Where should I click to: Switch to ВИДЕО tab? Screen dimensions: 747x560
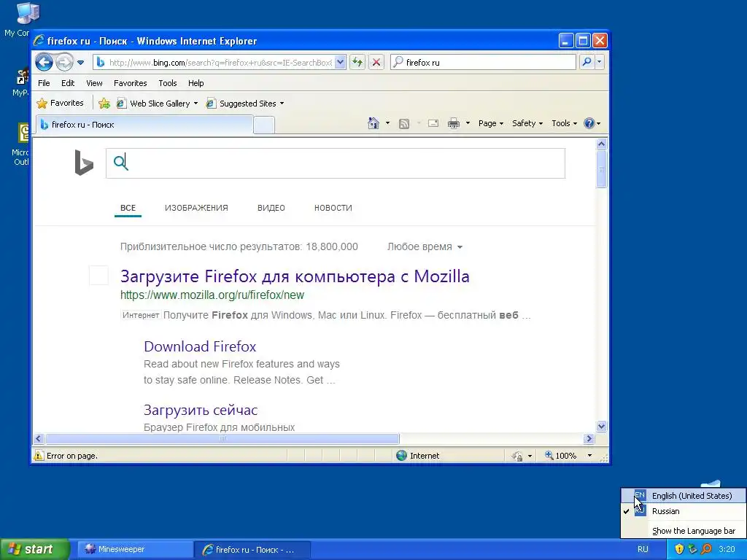click(x=271, y=208)
